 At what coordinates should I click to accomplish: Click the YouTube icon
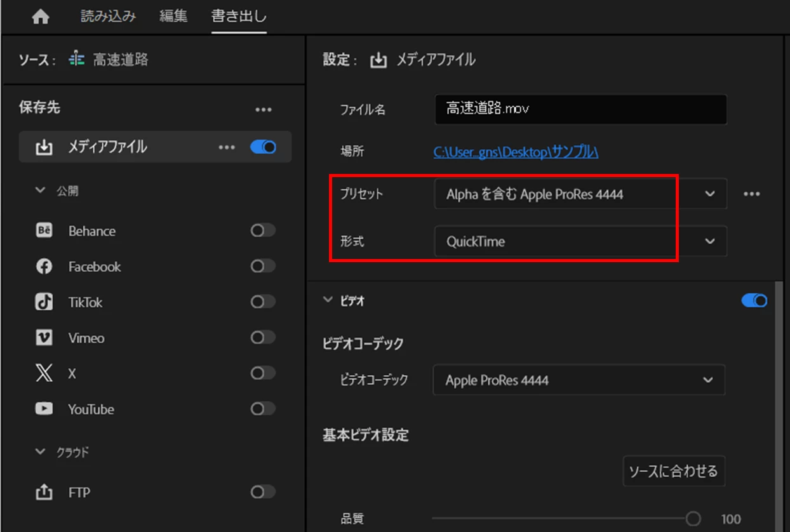(44, 409)
